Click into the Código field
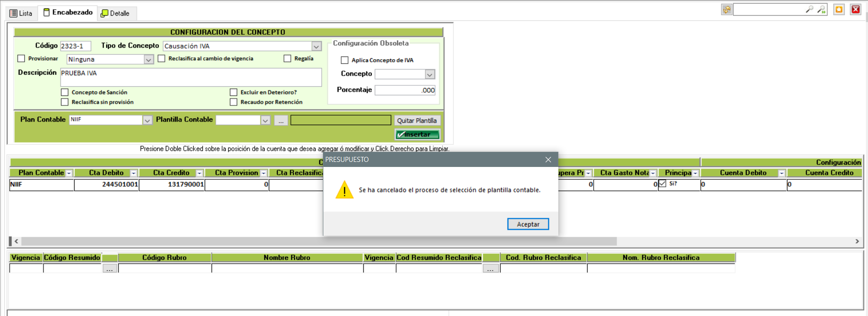868x316 pixels. pos(76,46)
